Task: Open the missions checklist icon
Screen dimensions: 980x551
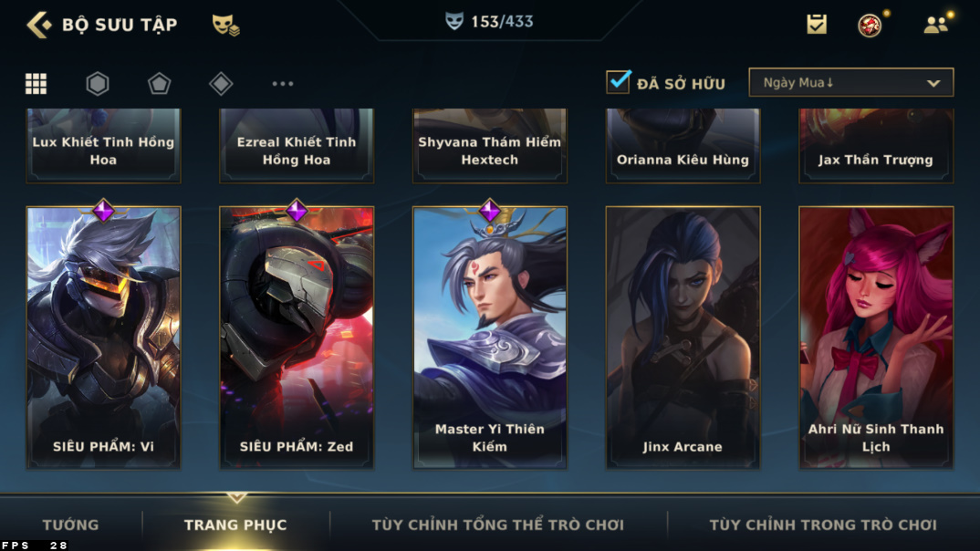Action: [817, 25]
